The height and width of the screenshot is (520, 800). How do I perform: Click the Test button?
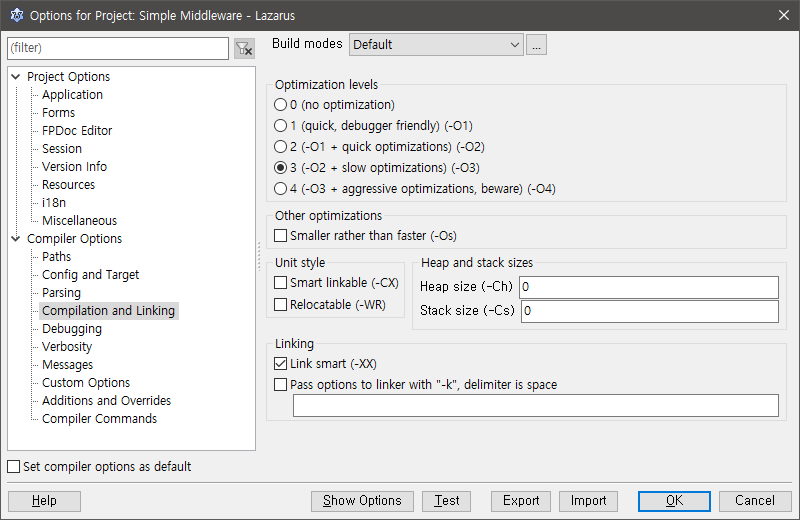pyautogui.click(x=446, y=501)
